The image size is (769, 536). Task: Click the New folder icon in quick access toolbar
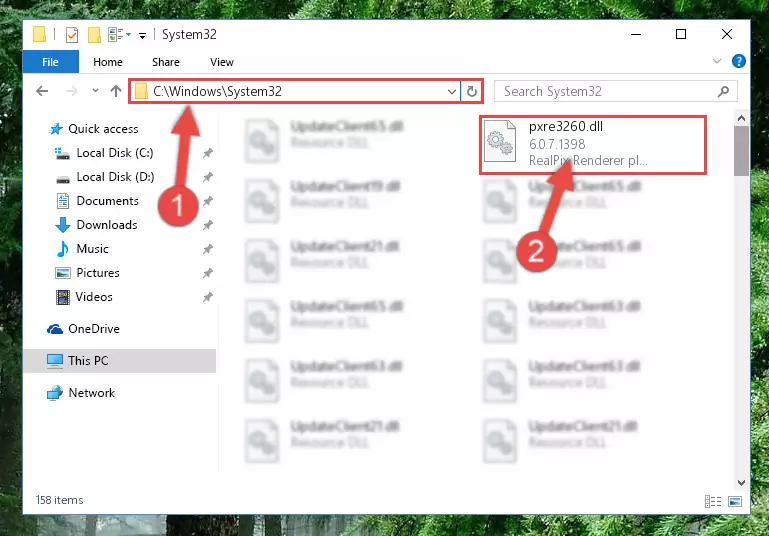[94, 34]
